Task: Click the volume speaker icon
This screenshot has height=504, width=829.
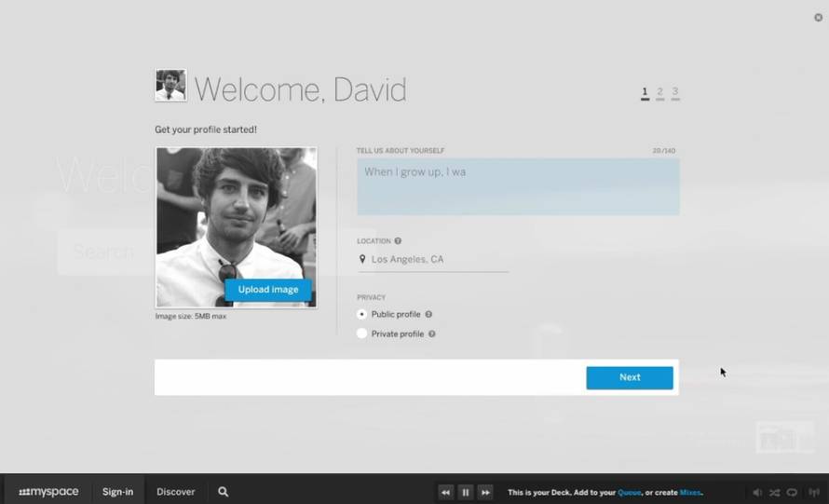Action: (x=757, y=493)
